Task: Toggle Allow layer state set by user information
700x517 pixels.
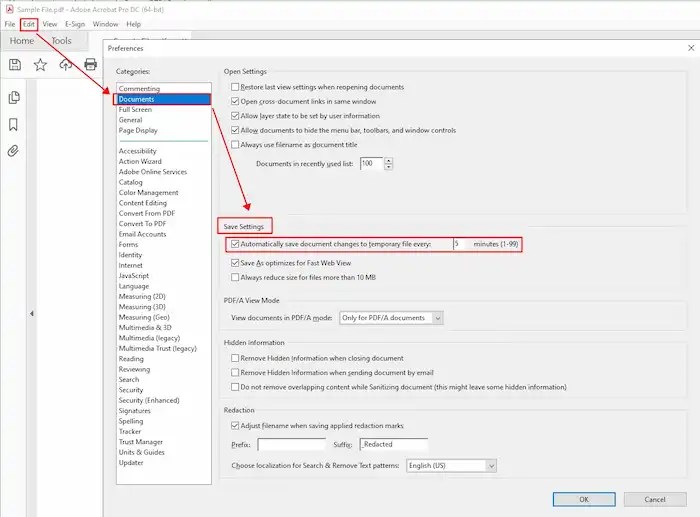Action: pos(235,116)
